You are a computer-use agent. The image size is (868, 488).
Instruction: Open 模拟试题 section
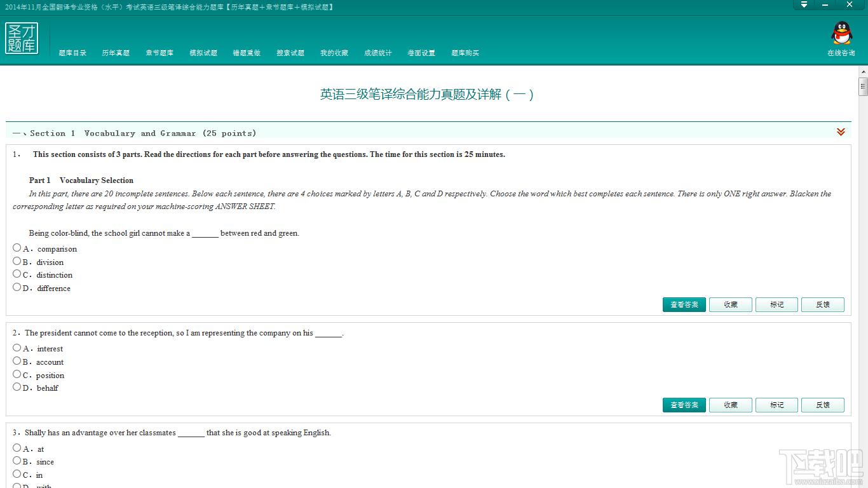203,53
